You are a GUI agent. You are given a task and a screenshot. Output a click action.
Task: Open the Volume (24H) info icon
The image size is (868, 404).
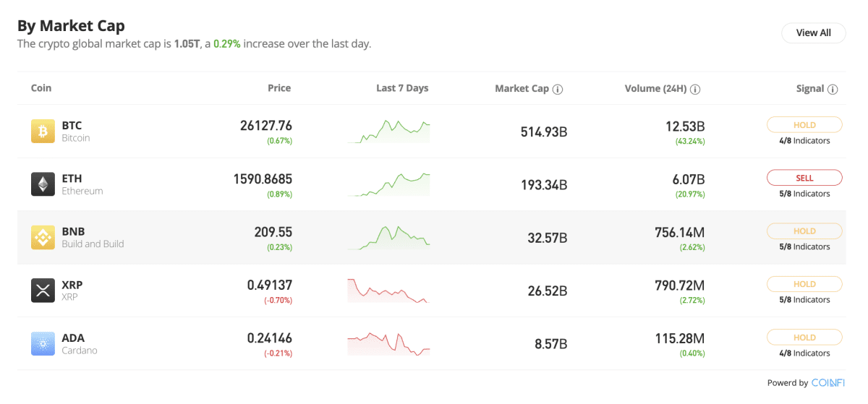[x=695, y=90]
